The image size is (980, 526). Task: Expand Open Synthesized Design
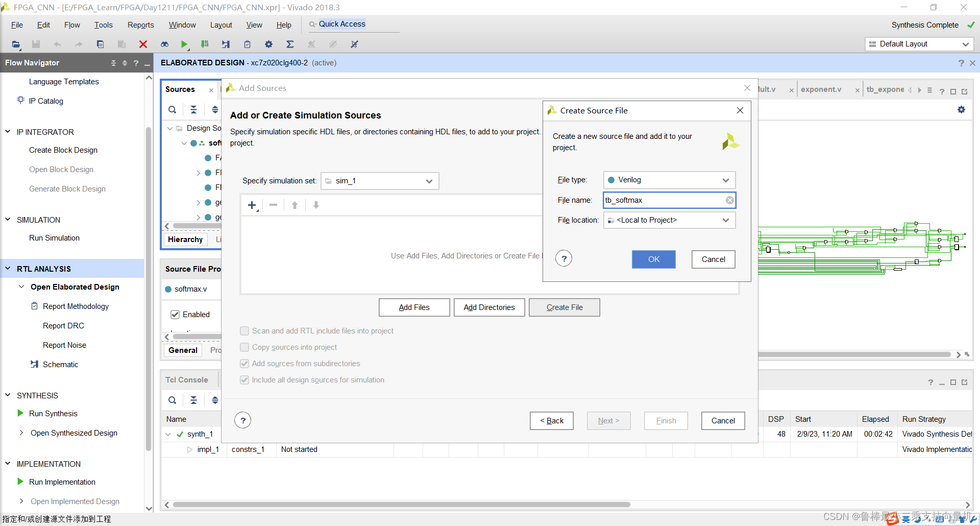21,433
